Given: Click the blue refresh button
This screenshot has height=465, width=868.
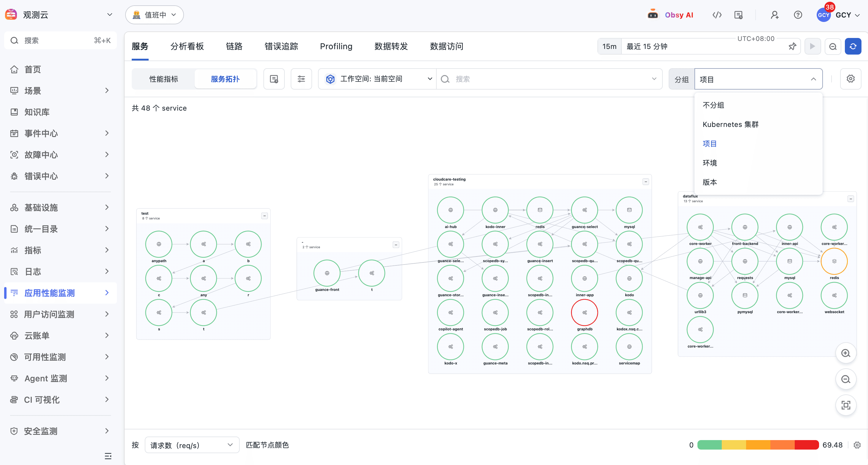Looking at the screenshot, I should click(853, 46).
